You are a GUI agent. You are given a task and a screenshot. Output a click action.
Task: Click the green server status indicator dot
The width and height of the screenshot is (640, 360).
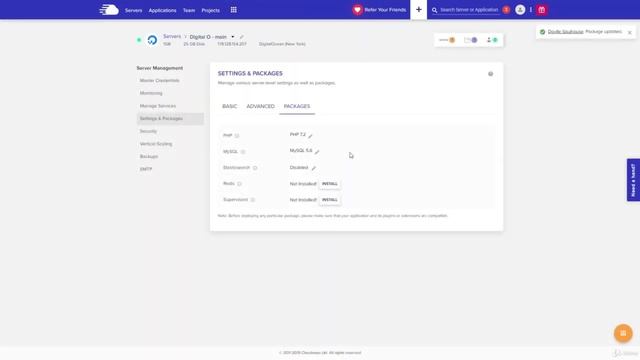[x=139, y=40]
